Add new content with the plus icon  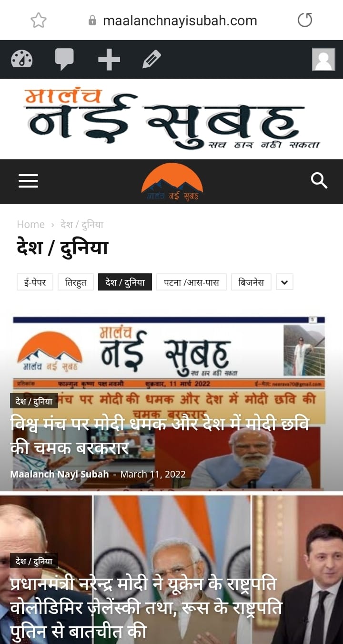[109, 60]
